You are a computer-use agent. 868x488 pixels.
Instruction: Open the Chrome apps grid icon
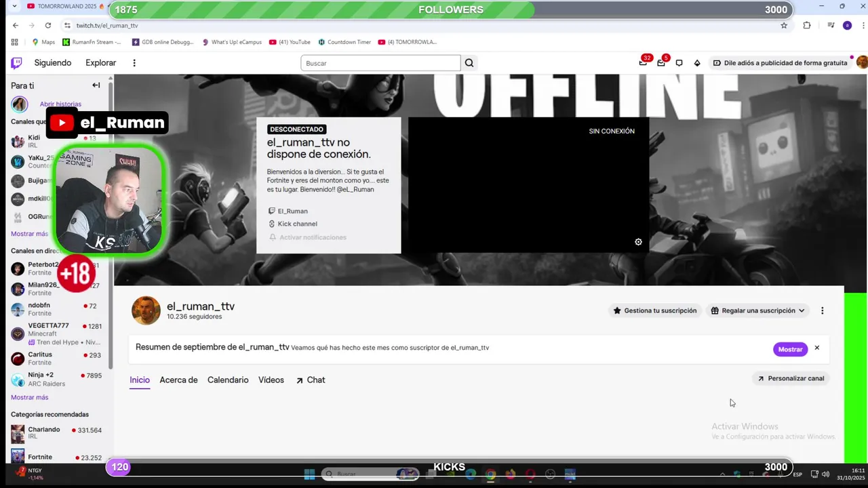coord(14,42)
